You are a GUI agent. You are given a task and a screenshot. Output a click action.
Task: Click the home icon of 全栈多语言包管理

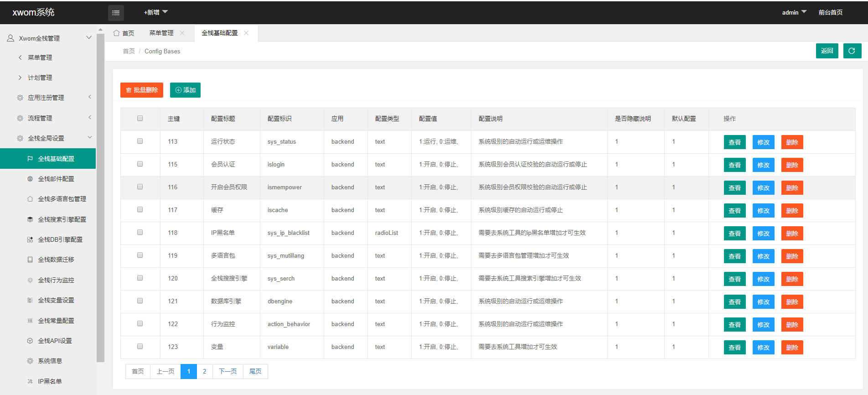coord(30,199)
